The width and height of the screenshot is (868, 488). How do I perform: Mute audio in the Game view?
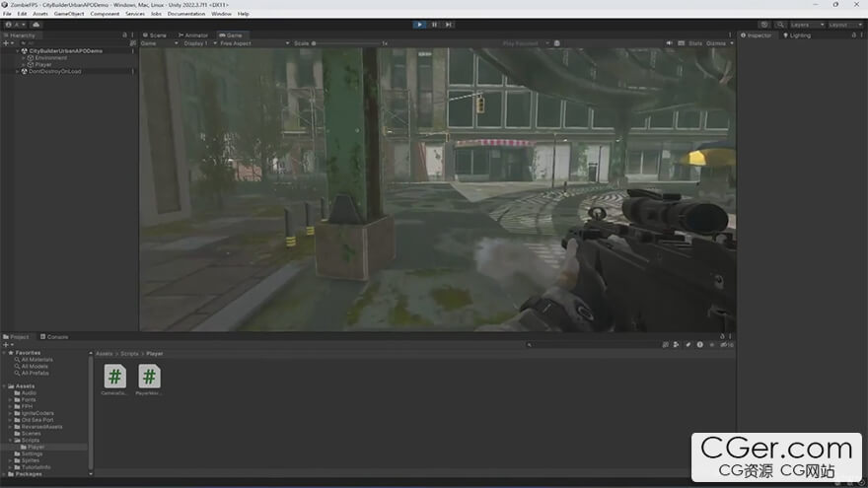pos(669,43)
